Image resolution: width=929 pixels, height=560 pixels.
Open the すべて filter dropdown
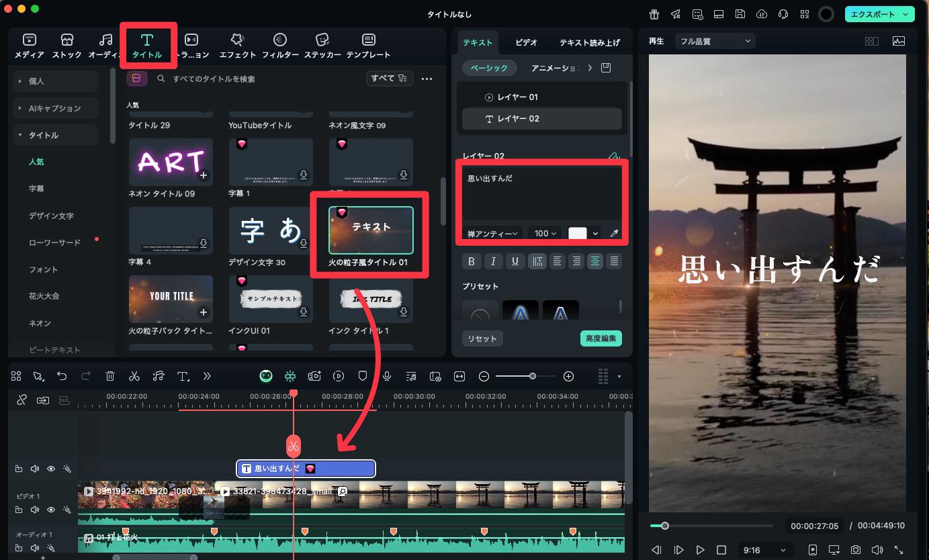coord(390,79)
